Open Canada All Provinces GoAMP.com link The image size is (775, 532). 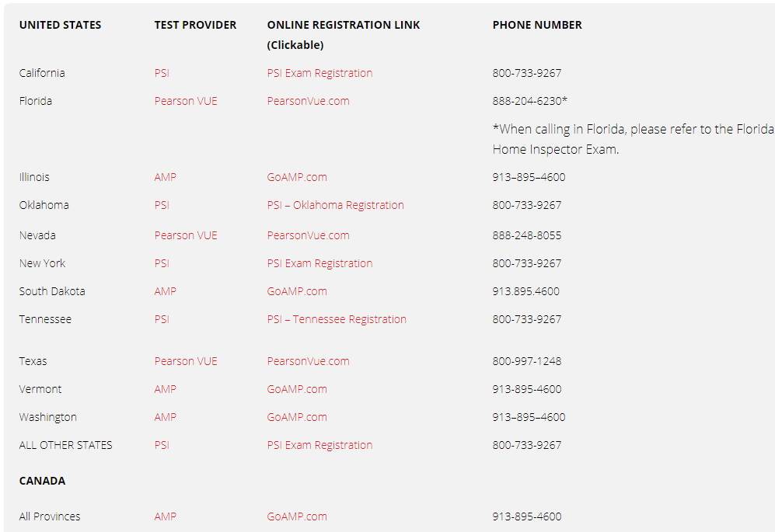(297, 516)
